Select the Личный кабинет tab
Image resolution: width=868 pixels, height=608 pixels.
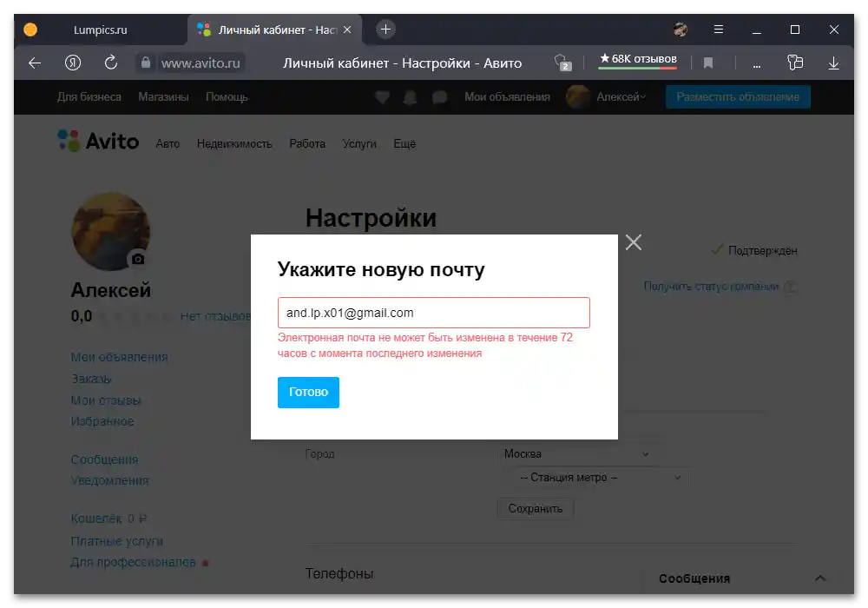275,30
